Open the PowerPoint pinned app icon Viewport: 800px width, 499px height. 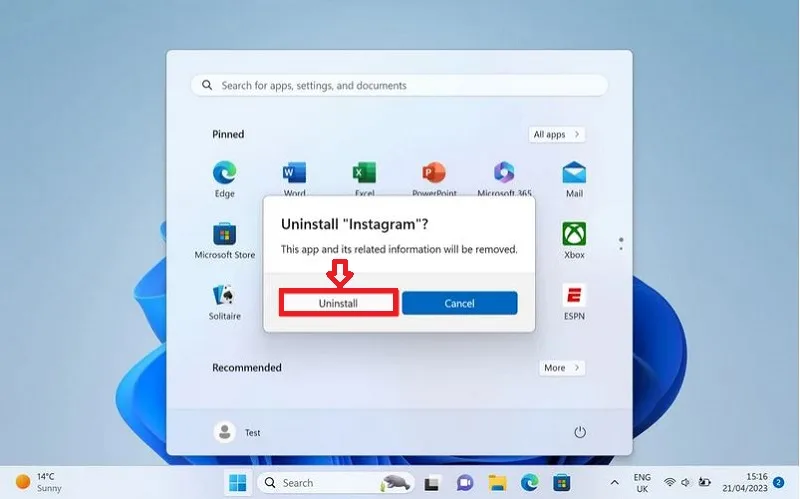tap(434, 173)
